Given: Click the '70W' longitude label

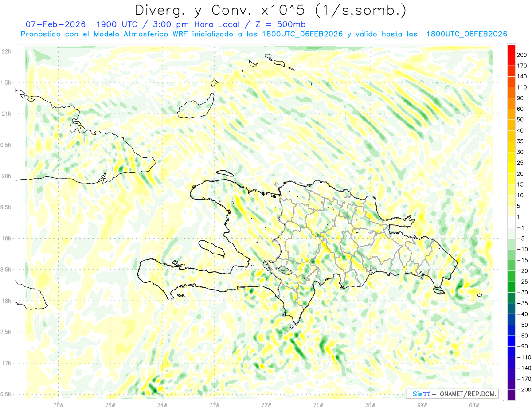Looking at the screenshot, I should (x=370, y=405).
